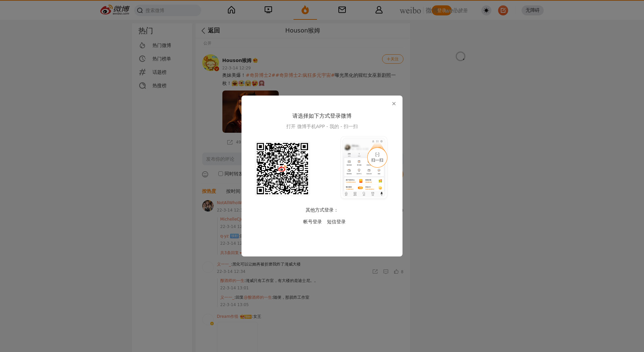Expand 共3条回复 replies
The height and width of the screenshot is (352, 644).
point(231,253)
